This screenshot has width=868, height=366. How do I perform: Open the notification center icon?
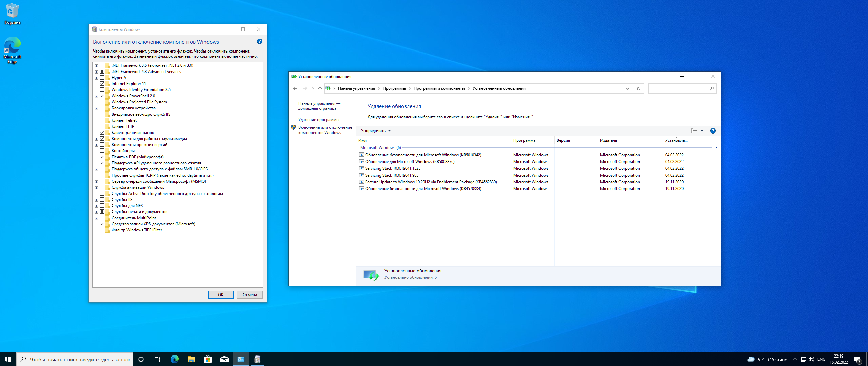(857, 359)
